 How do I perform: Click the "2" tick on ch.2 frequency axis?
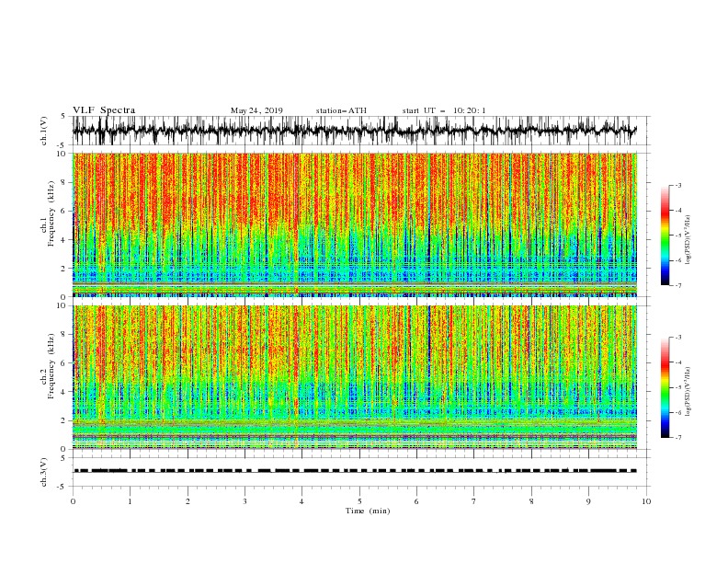[63, 420]
